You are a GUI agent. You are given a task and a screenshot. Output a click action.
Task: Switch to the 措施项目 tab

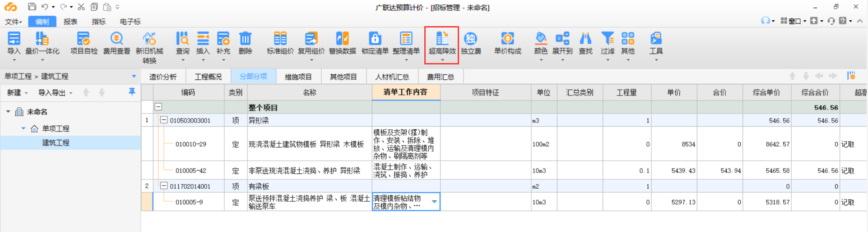(298, 77)
